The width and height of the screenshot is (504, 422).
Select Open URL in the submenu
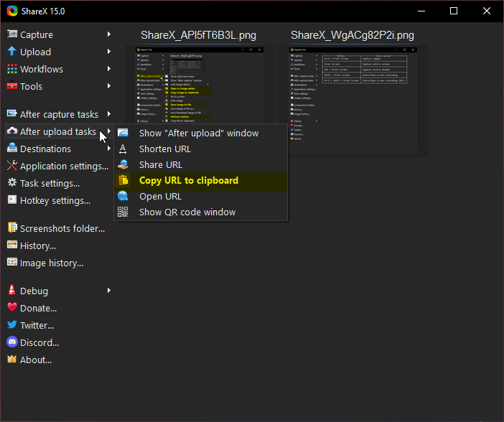[160, 196]
